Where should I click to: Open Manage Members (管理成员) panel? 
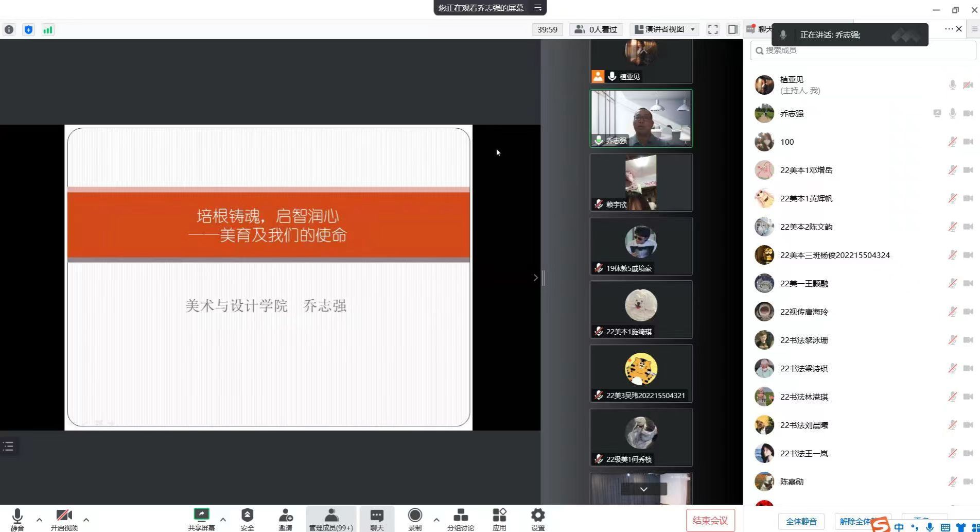tap(331, 517)
